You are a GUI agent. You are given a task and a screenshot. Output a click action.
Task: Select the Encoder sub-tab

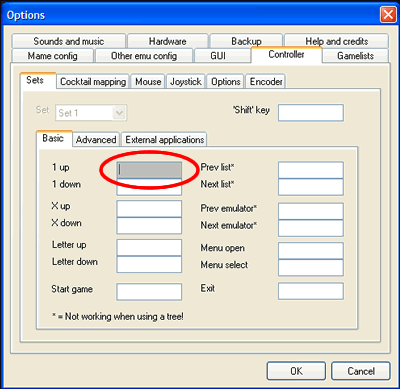pyautogui.click(x=266, y=82)
